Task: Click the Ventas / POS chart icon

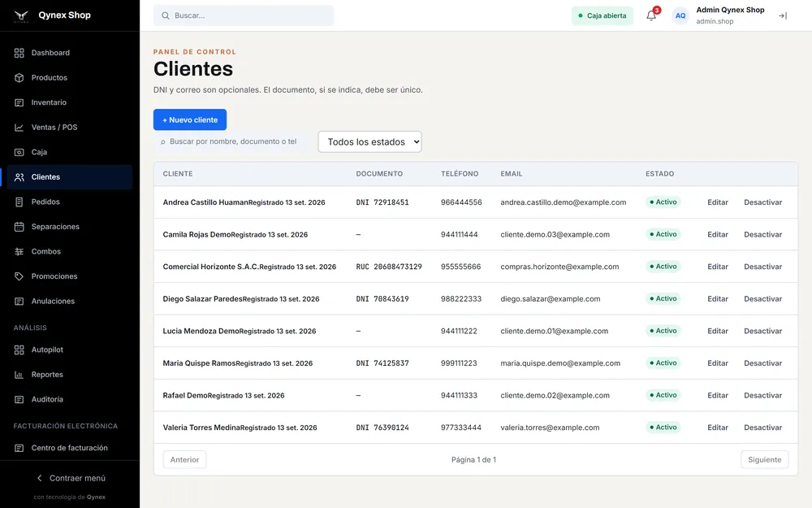Action: coord(19,128)
